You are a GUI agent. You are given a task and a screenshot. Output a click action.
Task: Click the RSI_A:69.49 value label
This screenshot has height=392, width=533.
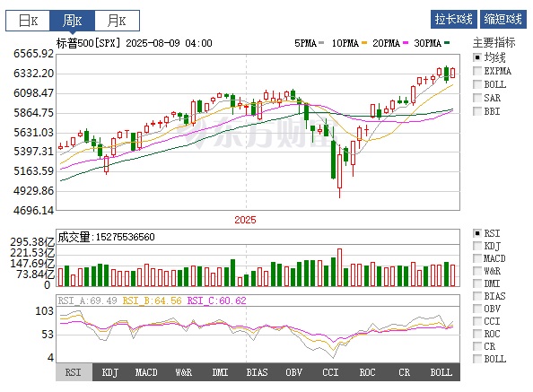[87, 301]
